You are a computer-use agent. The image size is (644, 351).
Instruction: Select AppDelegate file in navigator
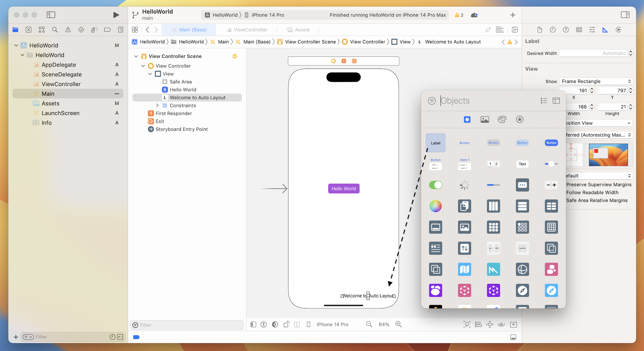(x=59, y=65)
